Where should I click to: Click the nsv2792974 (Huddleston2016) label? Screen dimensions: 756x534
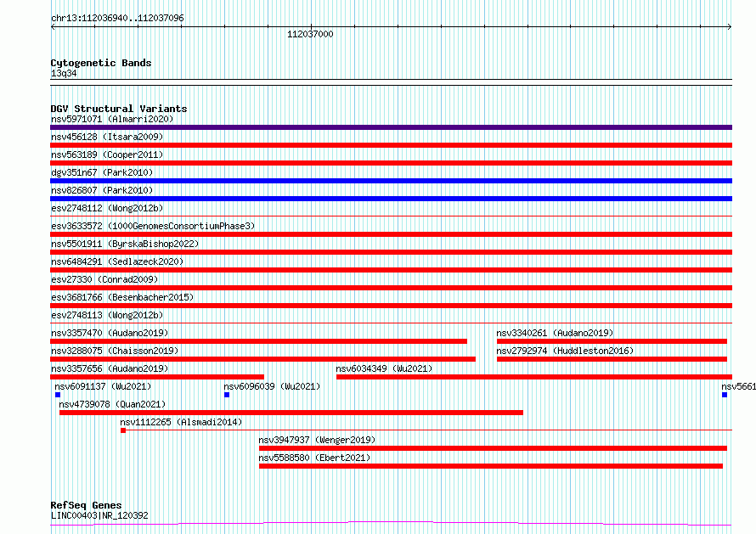(565, 351)
